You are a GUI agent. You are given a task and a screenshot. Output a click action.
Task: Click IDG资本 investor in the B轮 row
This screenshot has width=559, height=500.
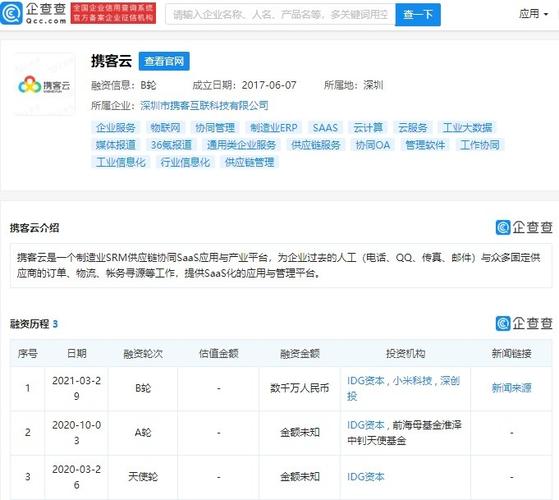366,381
